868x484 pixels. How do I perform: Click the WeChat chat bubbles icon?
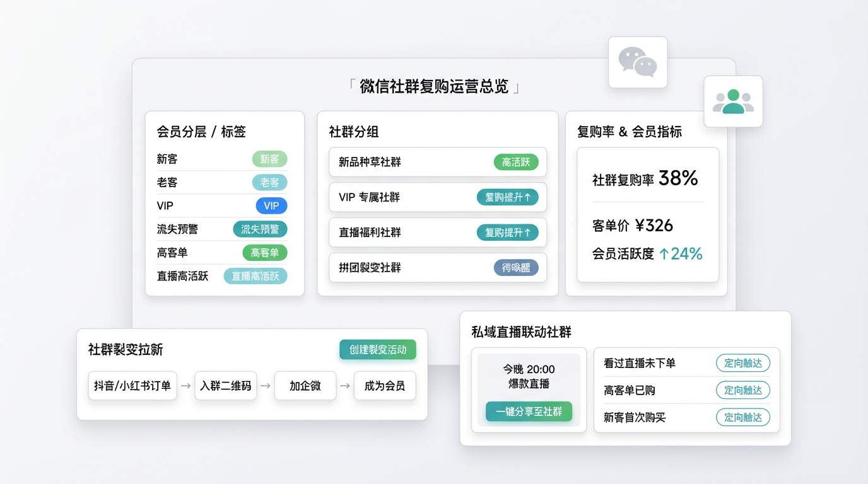(x=638, y=62)
